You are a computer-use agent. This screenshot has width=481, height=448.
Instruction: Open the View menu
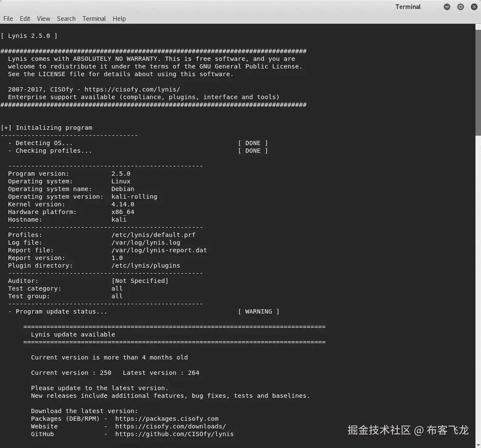43,19
